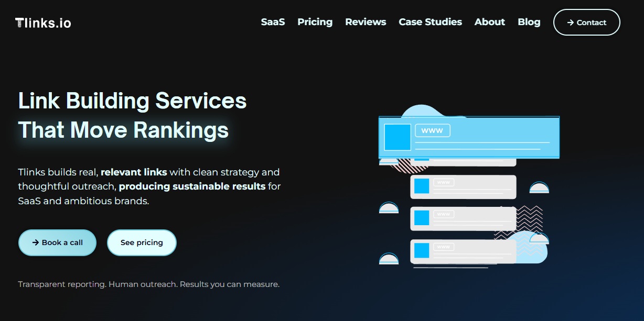Click the Contact button
Viewport: 644px width, 321px height.
586,23
